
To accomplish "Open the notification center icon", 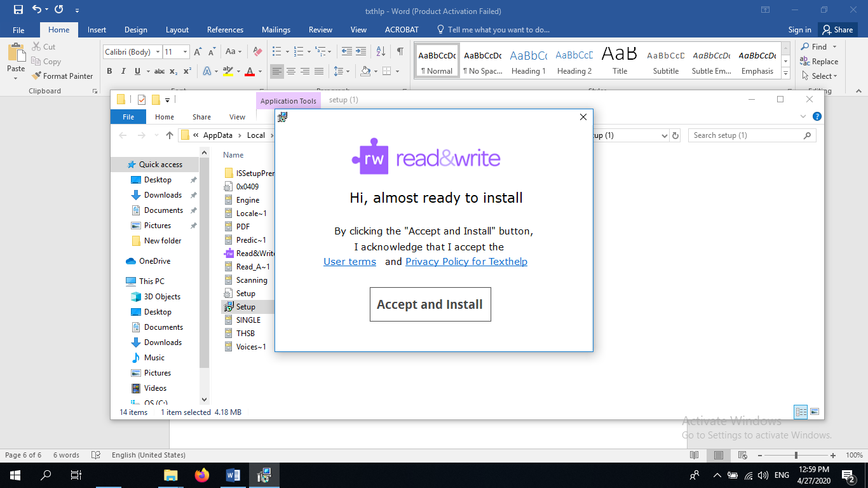I will click(x=848, y=475).
